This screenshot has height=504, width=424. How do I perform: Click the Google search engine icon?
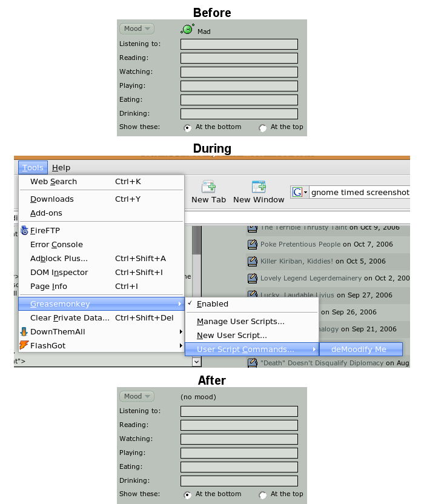[297, 192]
